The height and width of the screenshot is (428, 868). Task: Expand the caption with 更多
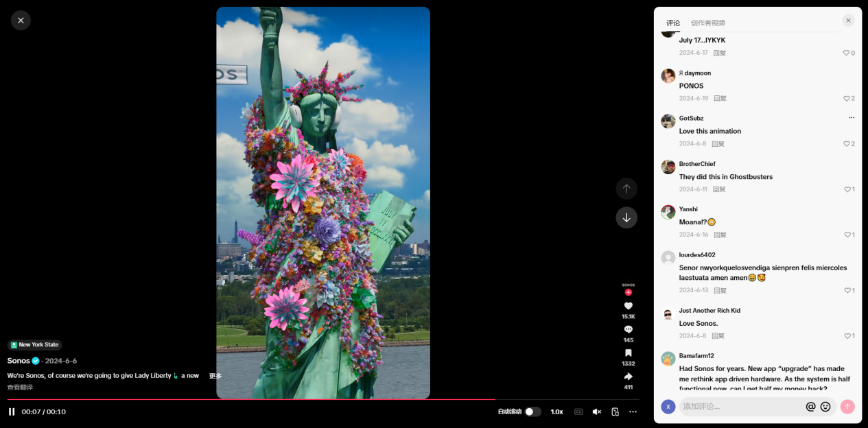tap(215, 376)
